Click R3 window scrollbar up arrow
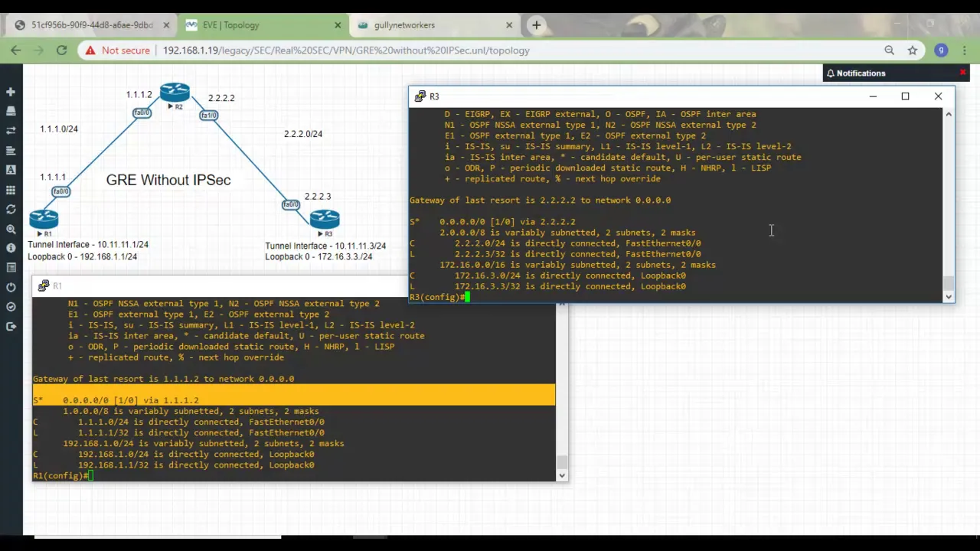The image size is (980, 551). pos(949,114)
